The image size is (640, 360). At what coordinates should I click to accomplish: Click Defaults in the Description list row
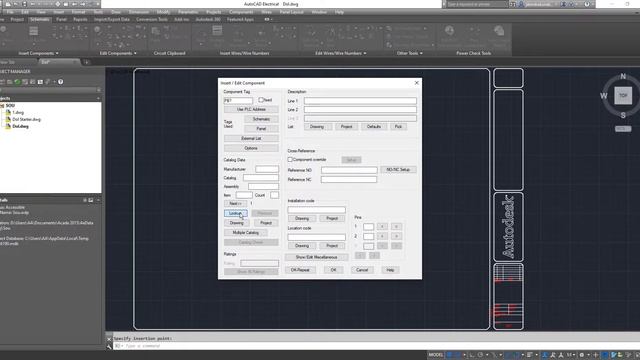373,127
